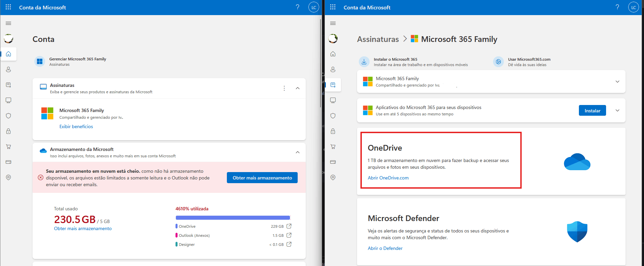Toggle the hamburger navigation menu in right window
Viewport: 644px width, 266px height.
333,23
